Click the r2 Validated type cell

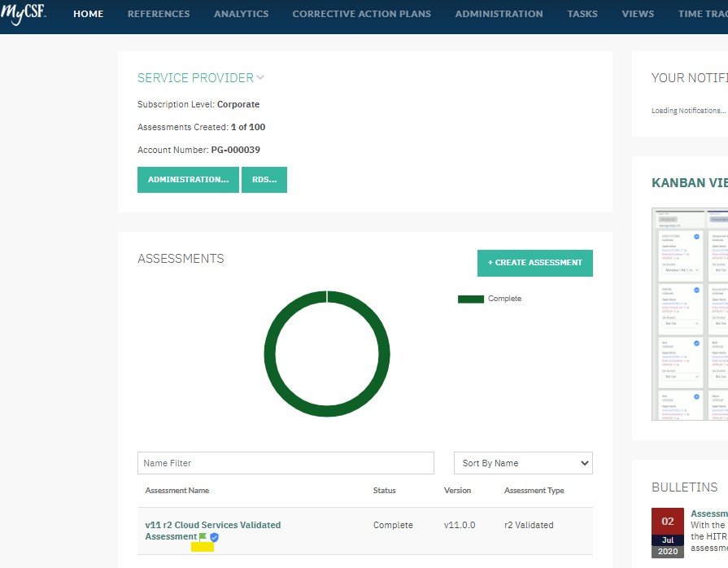click(x=529, y=525)
